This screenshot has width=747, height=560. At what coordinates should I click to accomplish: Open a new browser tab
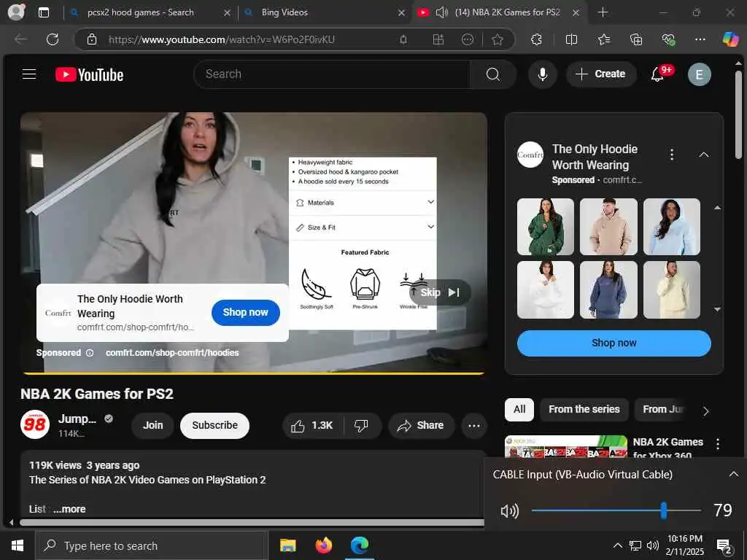point(603,12)
